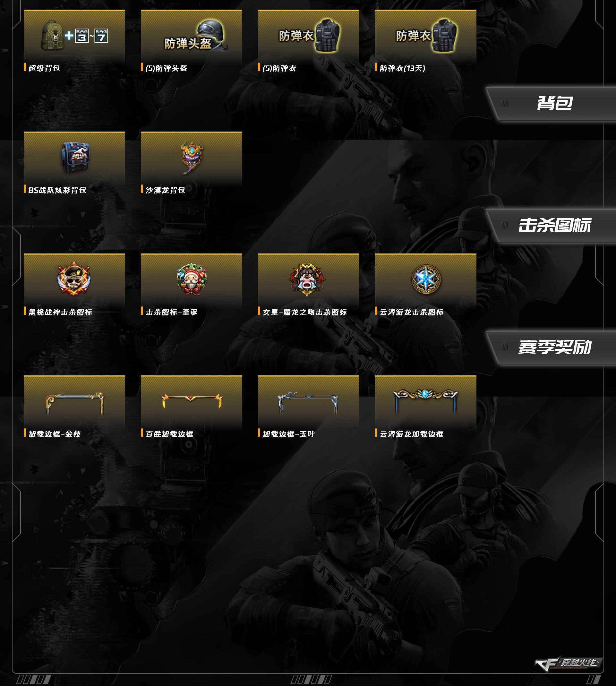Viewport: 616px width, 686px height.
Task: Click the 穿越火线 CF logo
Action: [568, 663]
